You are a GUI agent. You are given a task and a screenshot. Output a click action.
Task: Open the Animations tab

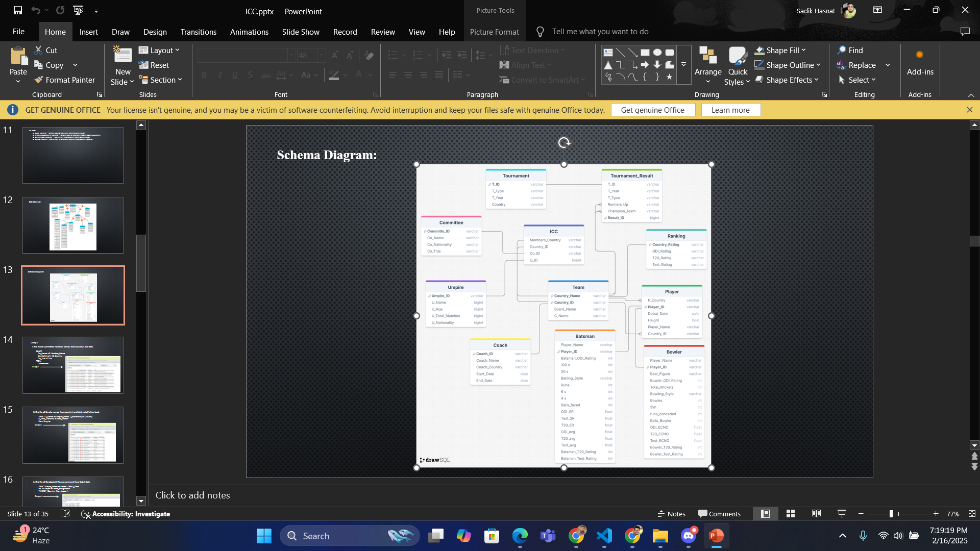[x=249, y=32]
